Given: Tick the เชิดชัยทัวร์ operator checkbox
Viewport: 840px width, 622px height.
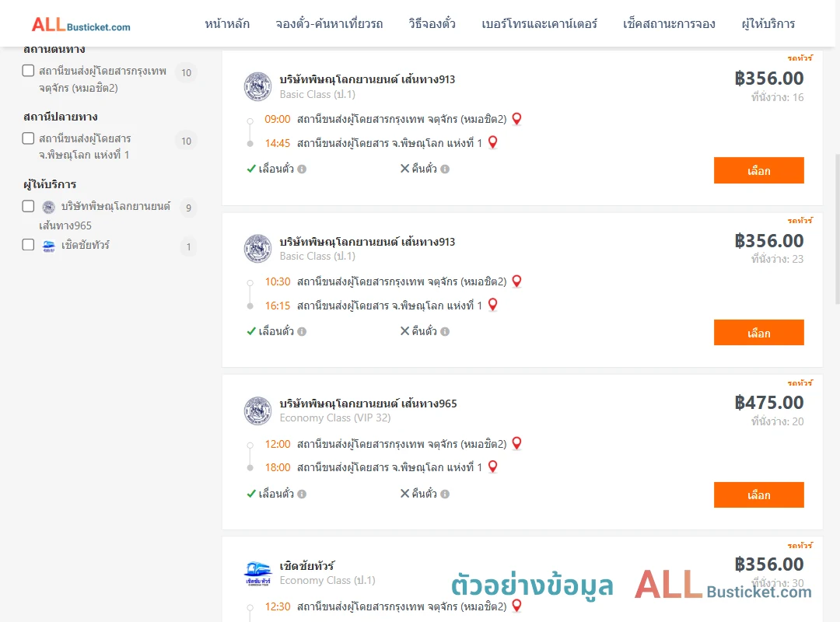Looking at the screenshot, I should [x=29, y=245].
